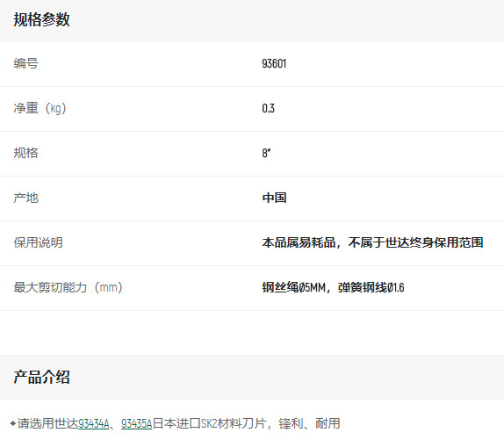
Task: Click the 规格 row label
Action: pos(25,153)
